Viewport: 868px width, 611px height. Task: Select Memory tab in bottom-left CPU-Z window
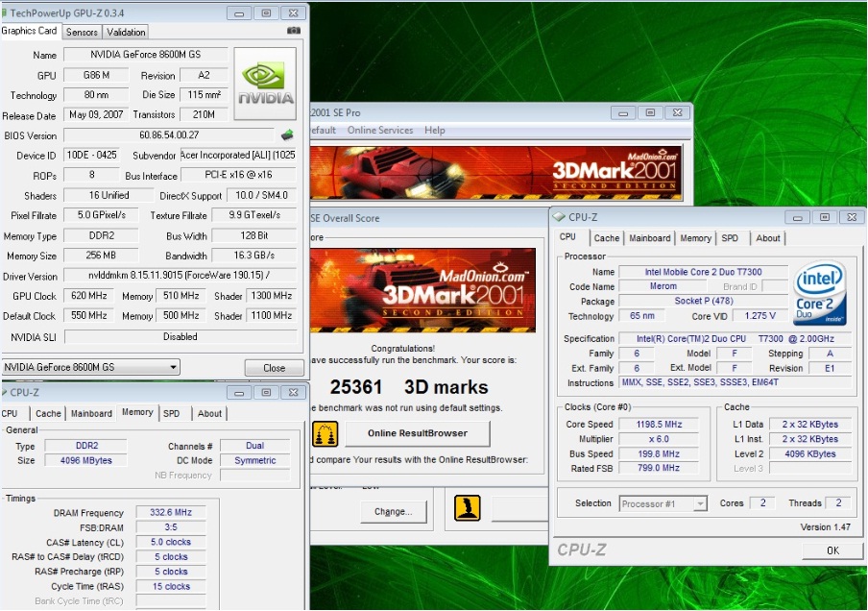(x=137, y=412)
